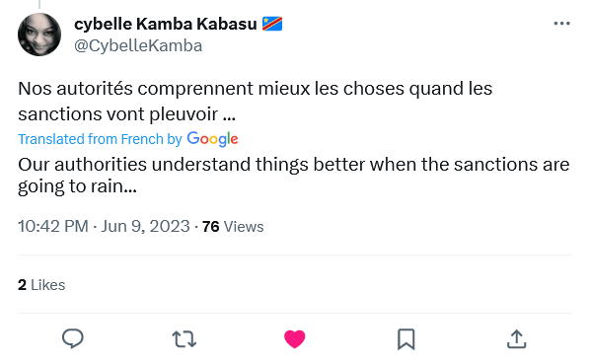Visit the @CybelleKamba handle link
This screenshot has width=590, height=364.
(138, 46)
